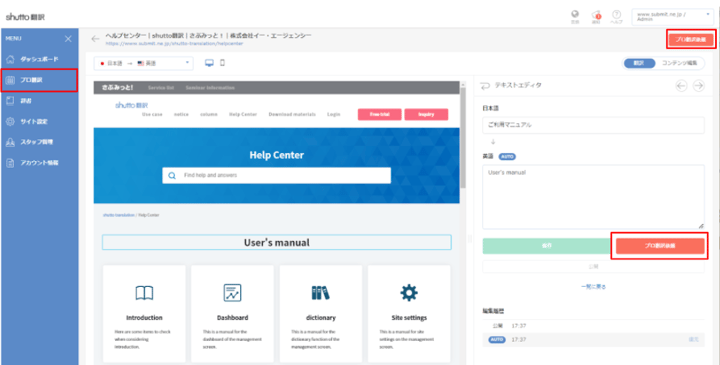Click the 一覧に戻る back-to-list link

(x=593, y=286)
